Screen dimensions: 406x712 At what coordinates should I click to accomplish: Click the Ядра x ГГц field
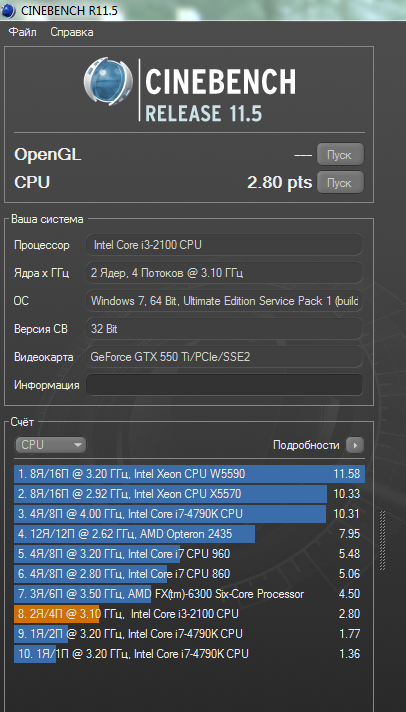point(224,273)
